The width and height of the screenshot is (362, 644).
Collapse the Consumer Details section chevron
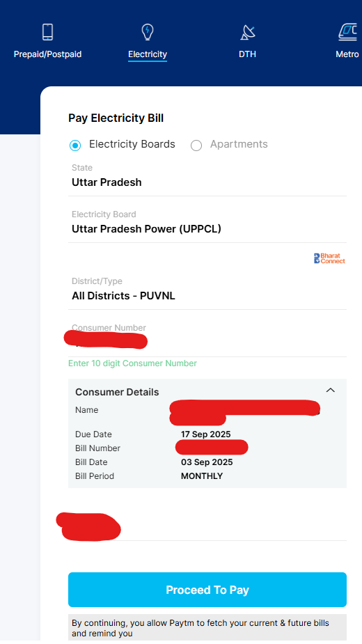click(x=331, y=390)
